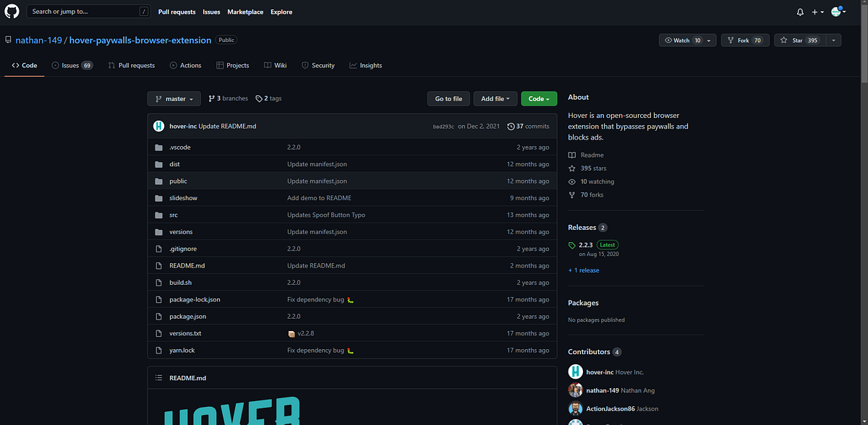Open the plus icon creation menu
The image size is (868, 425).
click(817, 12)
